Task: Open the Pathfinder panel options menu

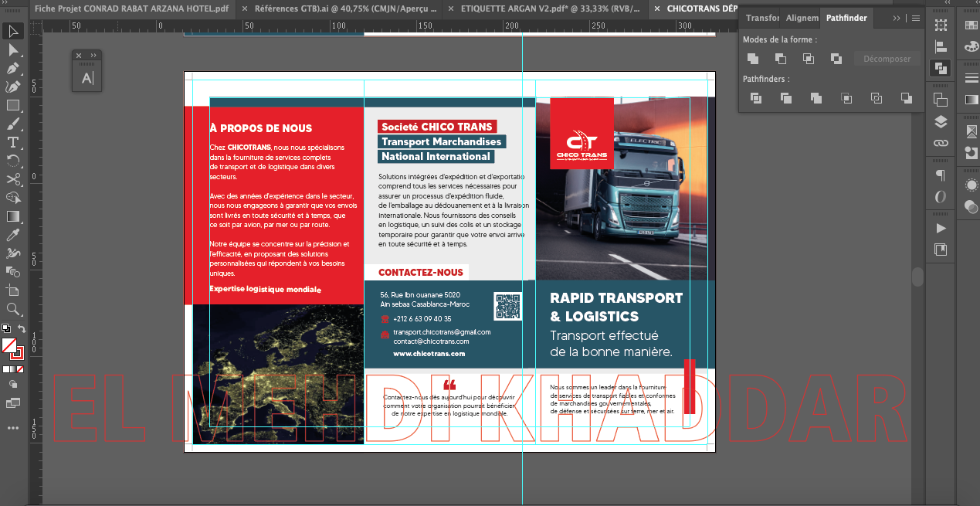Action: (915, 18)
